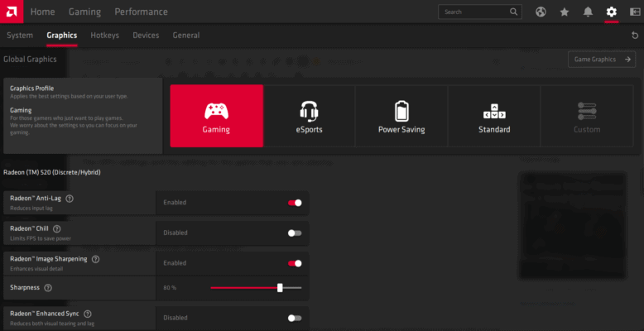Go to the Gaming tab

point(84,12)
